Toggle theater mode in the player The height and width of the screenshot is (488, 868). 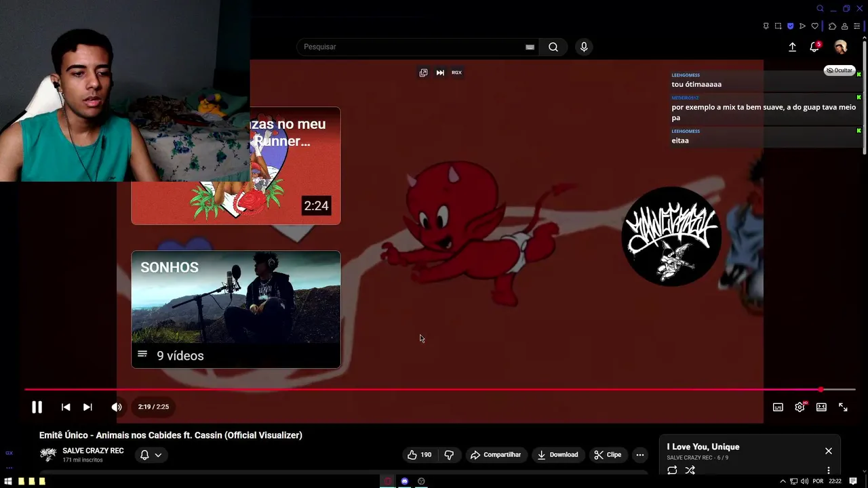pos(821,407)
